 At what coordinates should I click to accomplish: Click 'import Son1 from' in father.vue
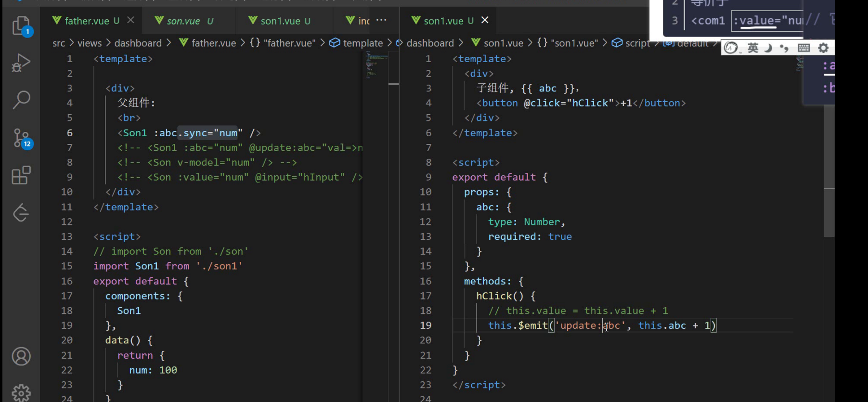pyautogui.click(x=142, y=266)
